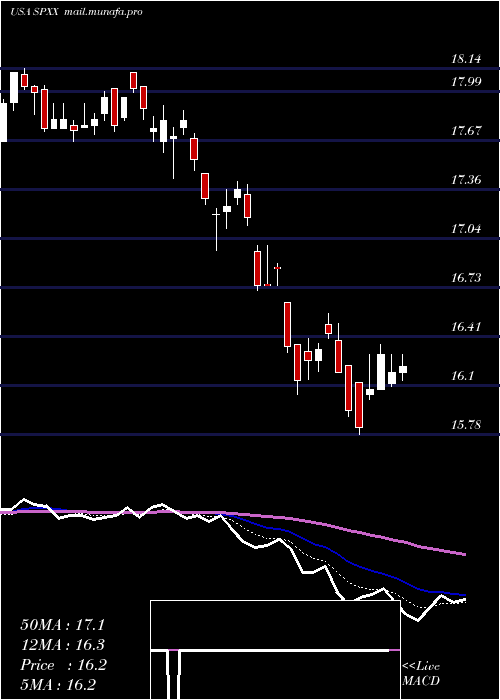Click the <<Live MACD label
The width and height of the screenshot is (500, 700).
click(x=421, y=674)
